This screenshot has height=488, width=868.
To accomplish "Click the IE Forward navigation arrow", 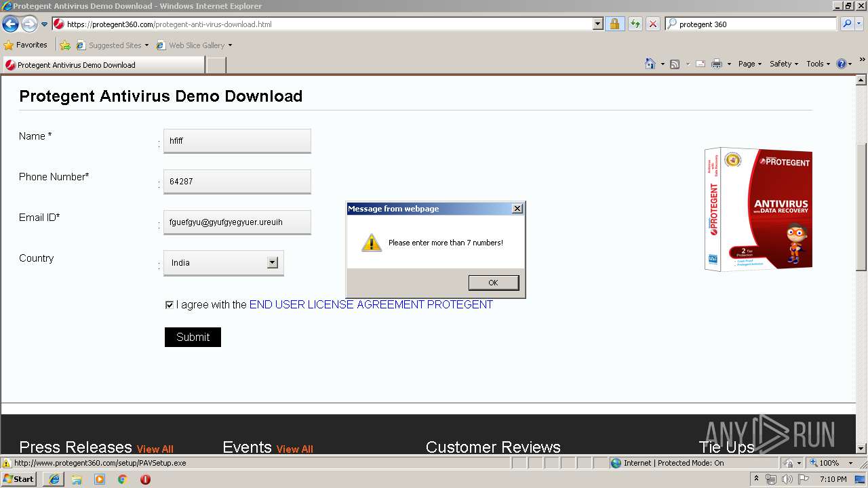I will point(29,24).
